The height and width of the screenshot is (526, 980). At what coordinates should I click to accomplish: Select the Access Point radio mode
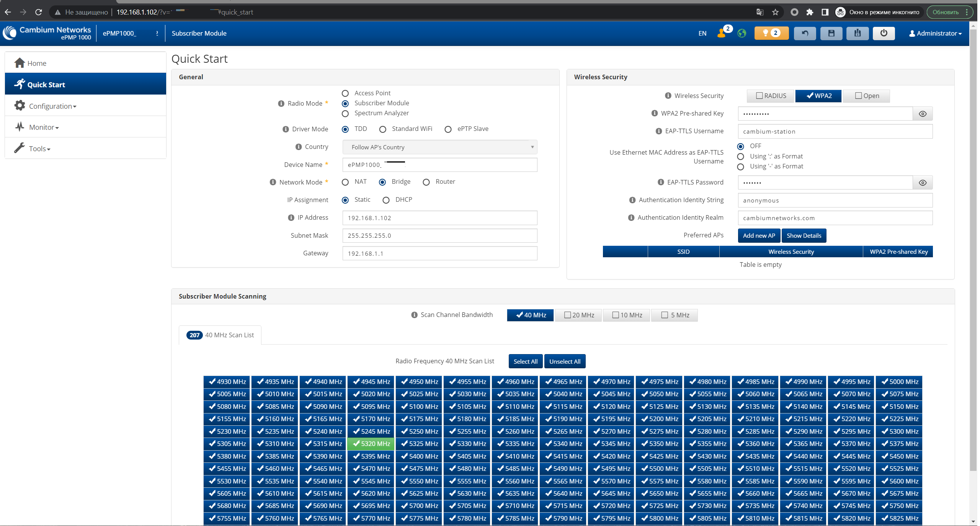(x=346, y=93)
